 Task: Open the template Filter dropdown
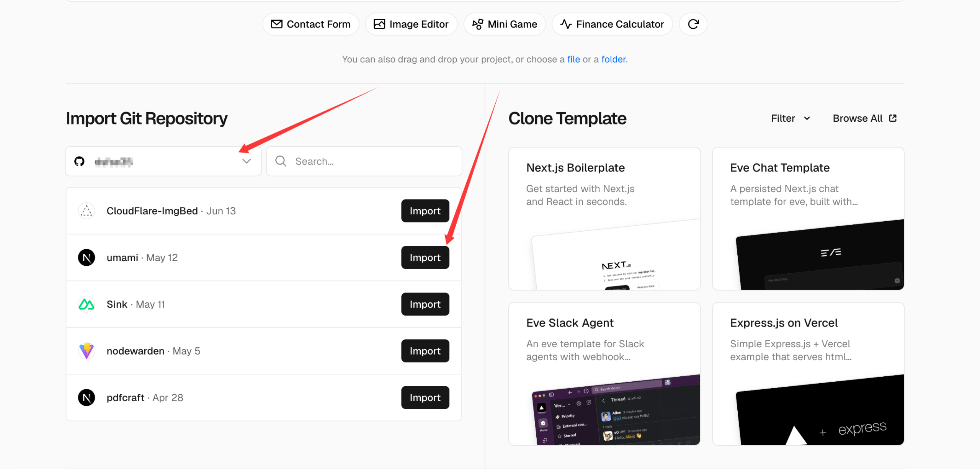pyautogui.click(x=791, y=118)
